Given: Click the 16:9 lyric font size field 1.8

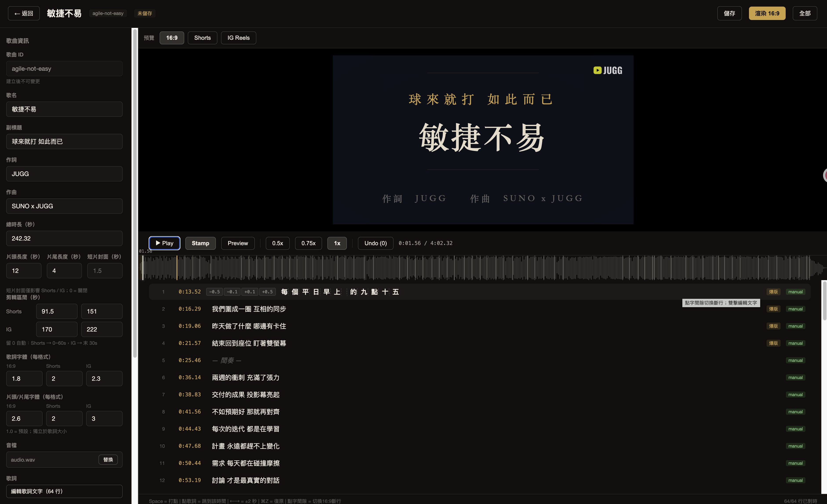Looking at the screenshot, I should coord(24,379).
